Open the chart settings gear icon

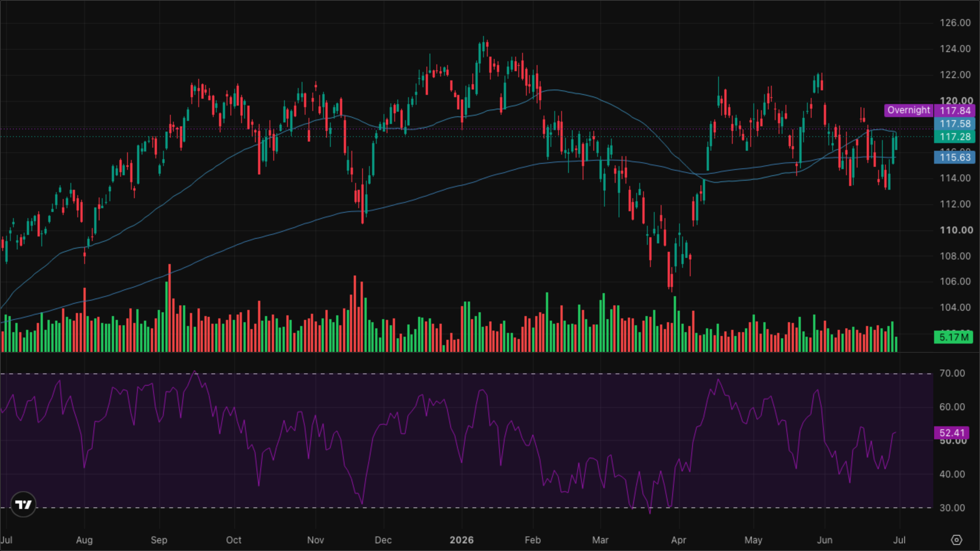pyautogui.click(x=956, y=540)
